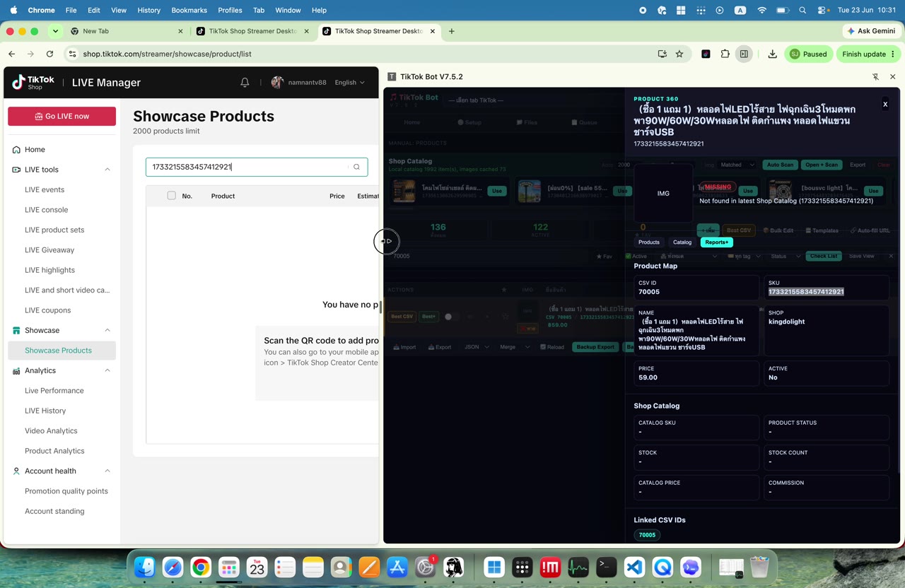Image resolution: width=905 pixels, height=588 pixels.
Task: Open a new tab with the plus icon
Action: (451, 31)
